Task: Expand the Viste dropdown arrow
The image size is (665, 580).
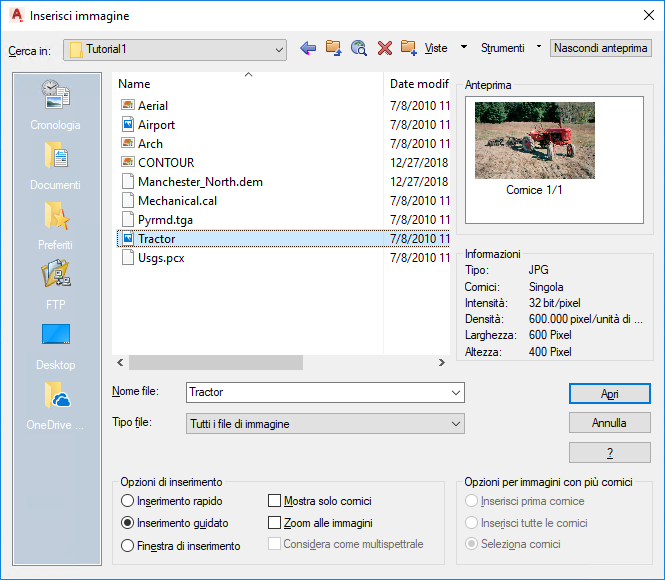Action: pos(464,47)
